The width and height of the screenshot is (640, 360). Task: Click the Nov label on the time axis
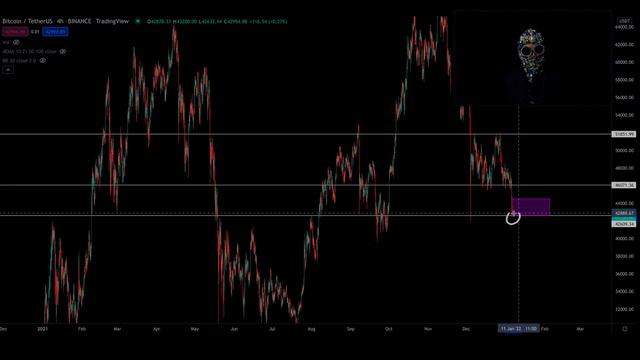tap(428, 329)
